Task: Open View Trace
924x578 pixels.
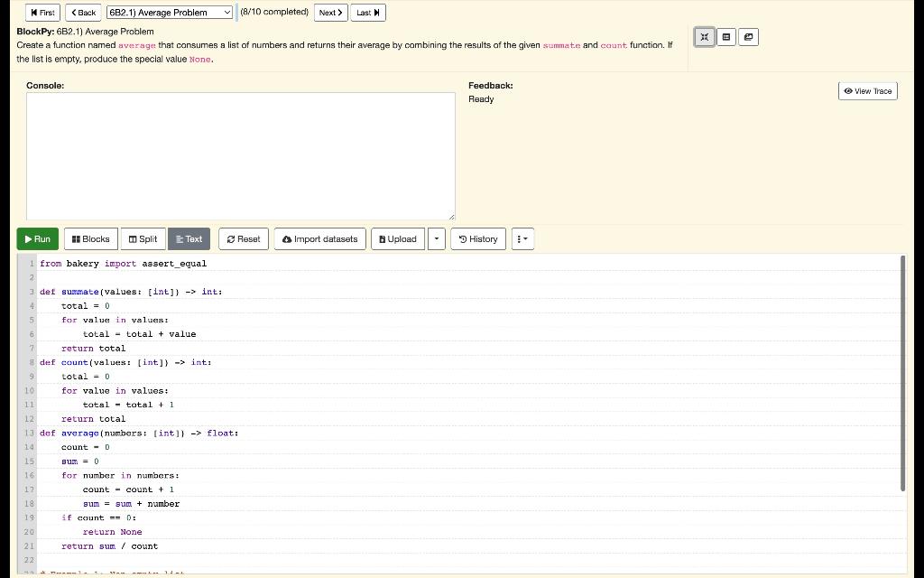Action: click(x=867, y=91)
